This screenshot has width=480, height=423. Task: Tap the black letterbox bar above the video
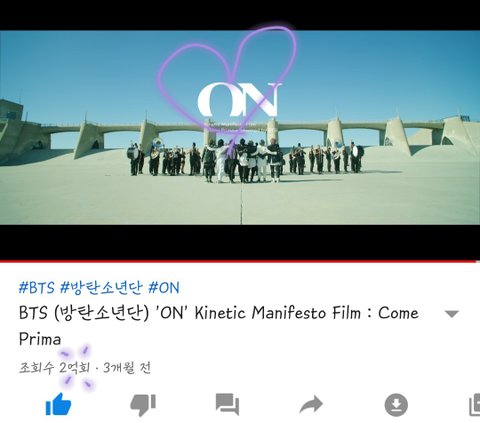click(240, 15)
